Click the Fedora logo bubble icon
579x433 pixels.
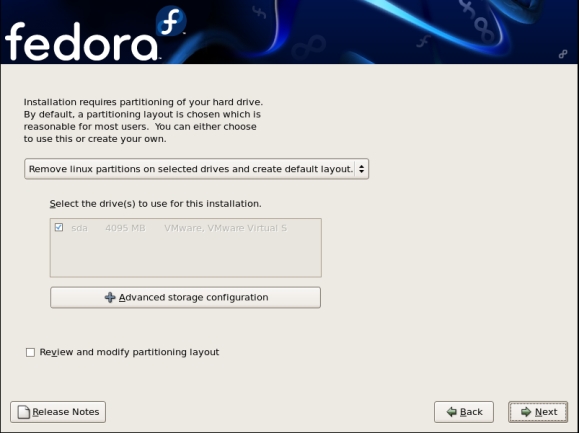171,21
